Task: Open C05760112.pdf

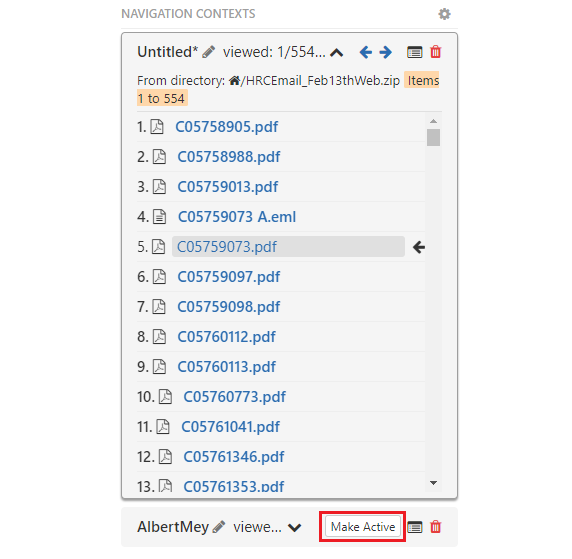Action: [x=227, y=336]
